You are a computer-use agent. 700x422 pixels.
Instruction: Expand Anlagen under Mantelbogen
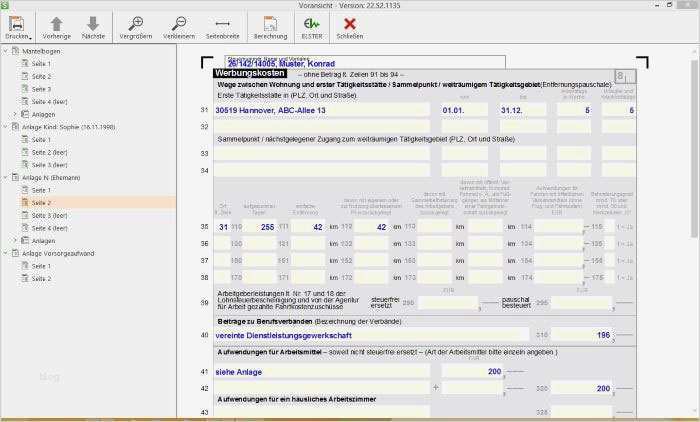point(14,114)
